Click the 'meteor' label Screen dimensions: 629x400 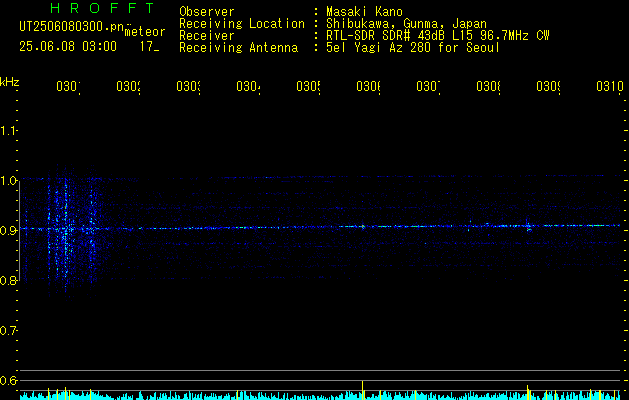pyautogui.click(x=145, y=32)
